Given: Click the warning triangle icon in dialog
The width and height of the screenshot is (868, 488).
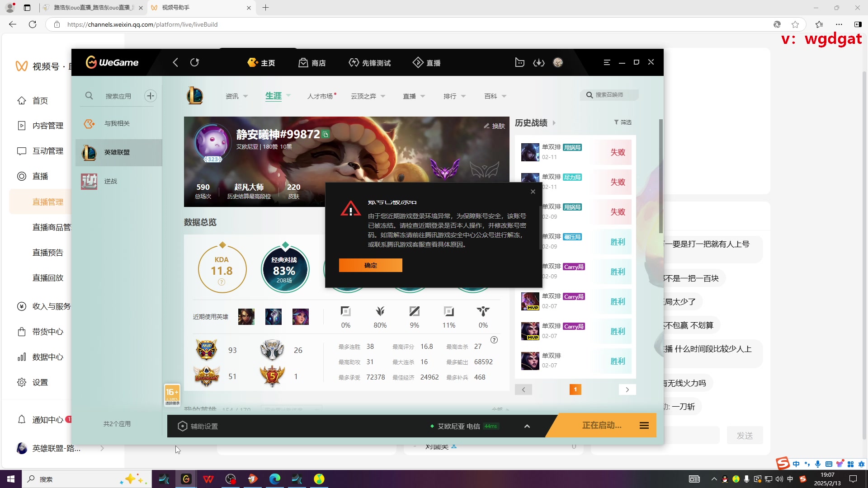Looking at the screenshot, I should pyautogui.click(x=350, y=209).
